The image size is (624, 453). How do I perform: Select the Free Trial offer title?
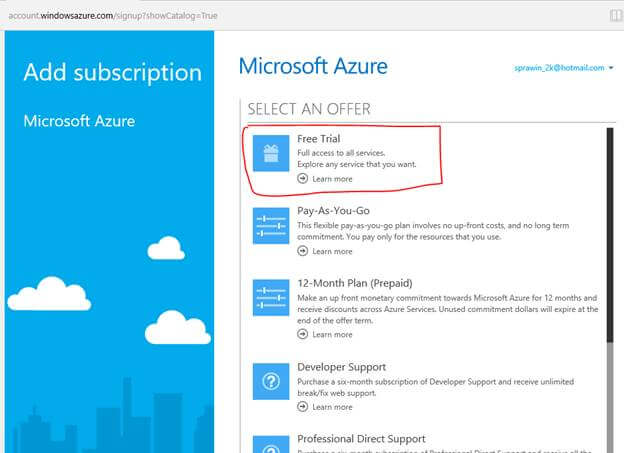pos(319,139)
